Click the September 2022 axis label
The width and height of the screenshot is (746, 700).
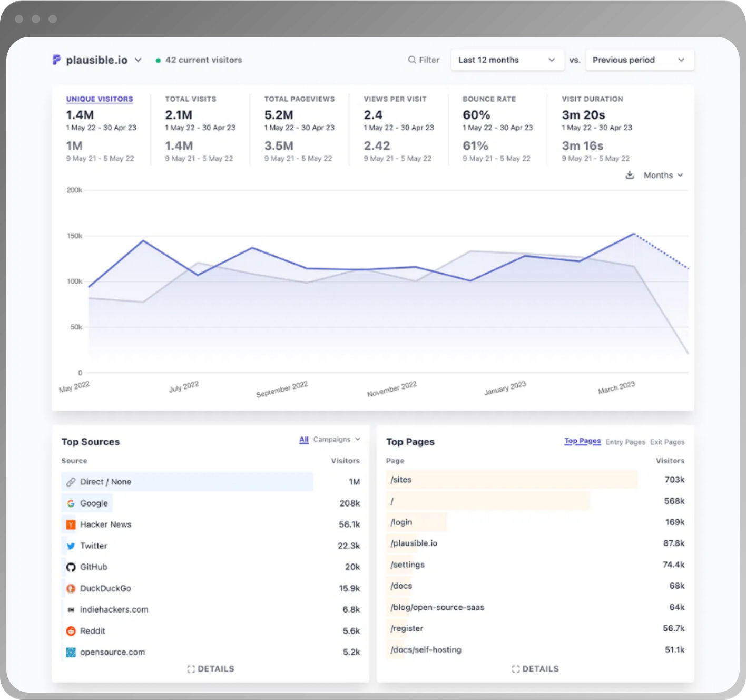click(282, 390)
